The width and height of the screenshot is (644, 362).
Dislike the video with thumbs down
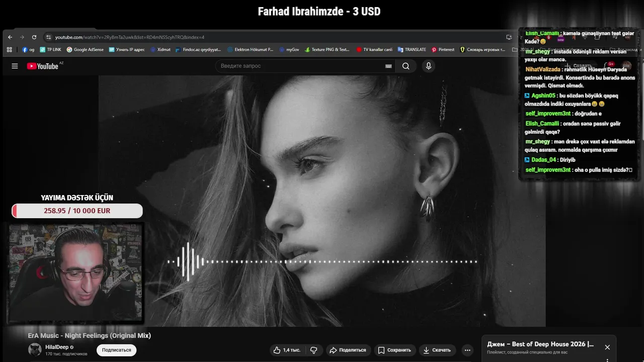point(313,350)
